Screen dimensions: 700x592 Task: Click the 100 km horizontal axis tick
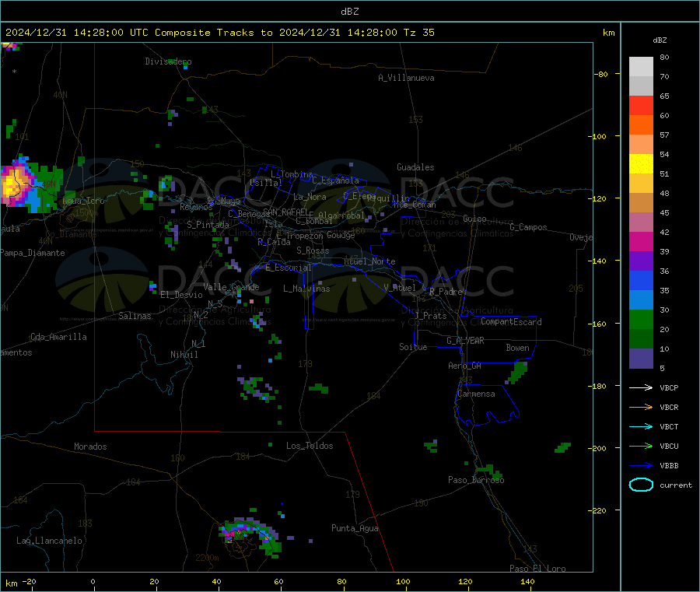click(x=403, y=581)
